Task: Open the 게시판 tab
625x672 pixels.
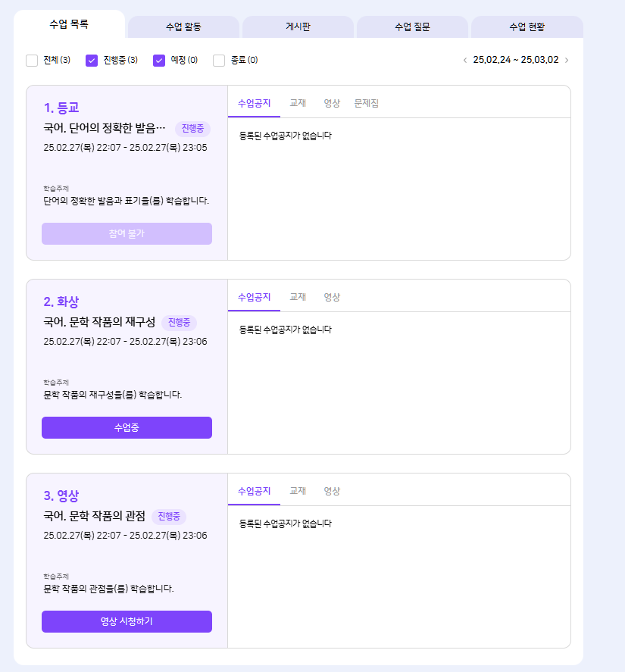Action: click(x=298, y=27)
